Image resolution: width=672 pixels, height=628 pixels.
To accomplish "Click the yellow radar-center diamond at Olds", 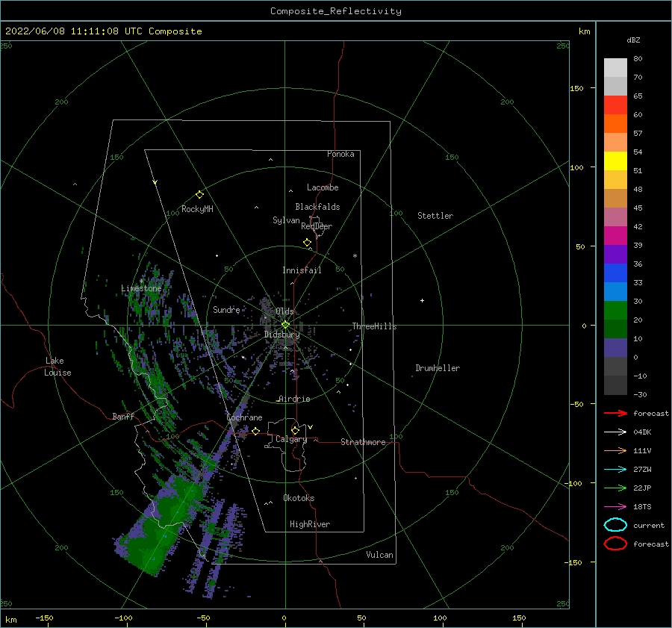I will click(x=285, y=325).
